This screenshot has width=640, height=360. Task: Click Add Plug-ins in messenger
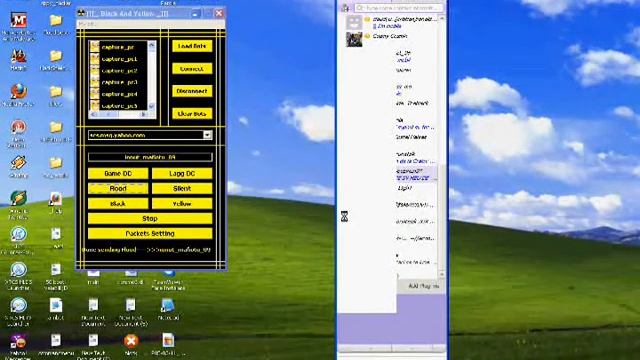coord(423,286)
